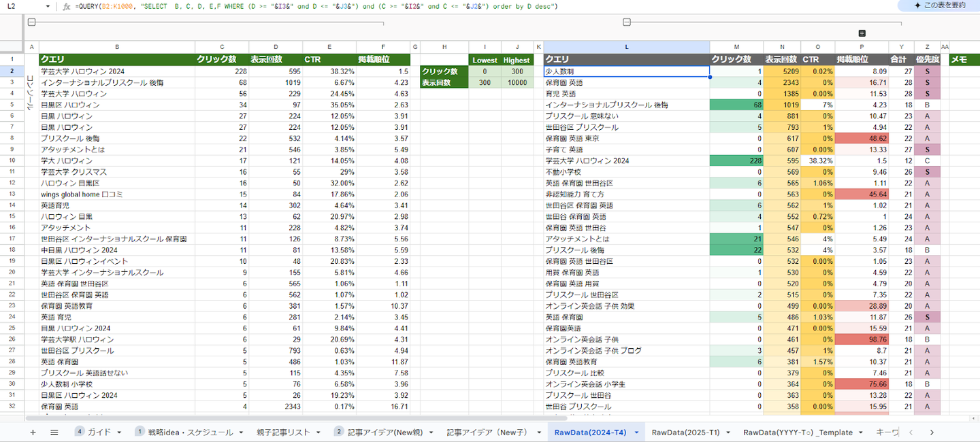Collapse the left column group minus toggle

click(x=31, y=22)
